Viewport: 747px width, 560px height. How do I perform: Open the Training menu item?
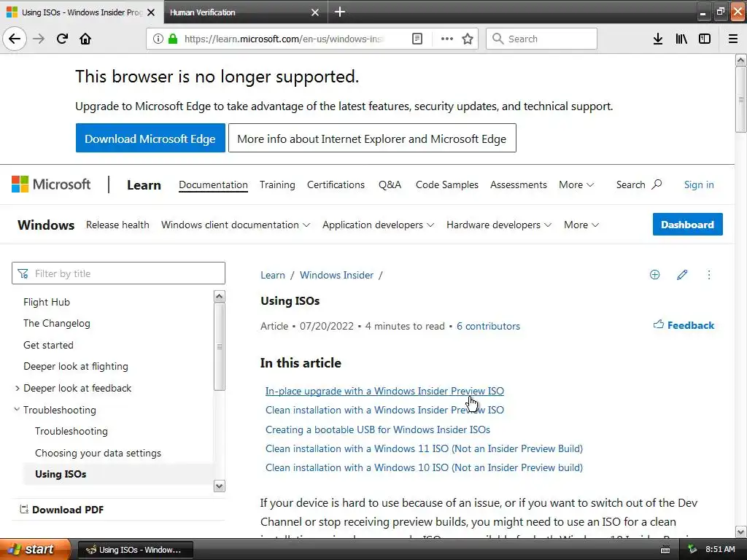pyautogui.click(x=277, y=184)
